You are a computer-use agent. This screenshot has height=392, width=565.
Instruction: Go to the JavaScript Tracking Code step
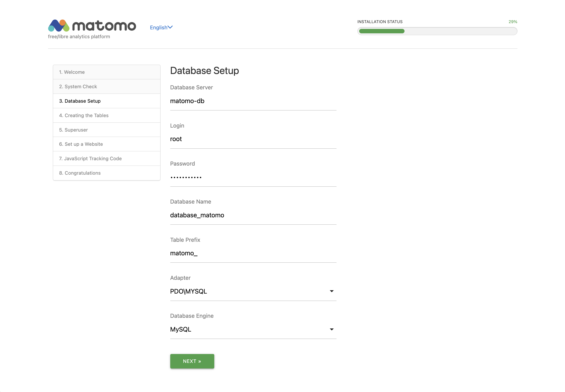tap(106, 158)
